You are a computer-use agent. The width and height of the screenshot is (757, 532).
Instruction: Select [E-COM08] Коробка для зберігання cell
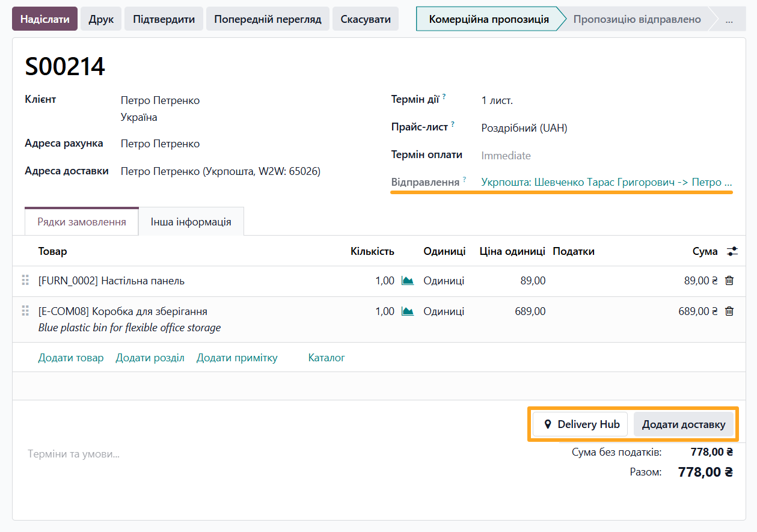coord(123,311)
